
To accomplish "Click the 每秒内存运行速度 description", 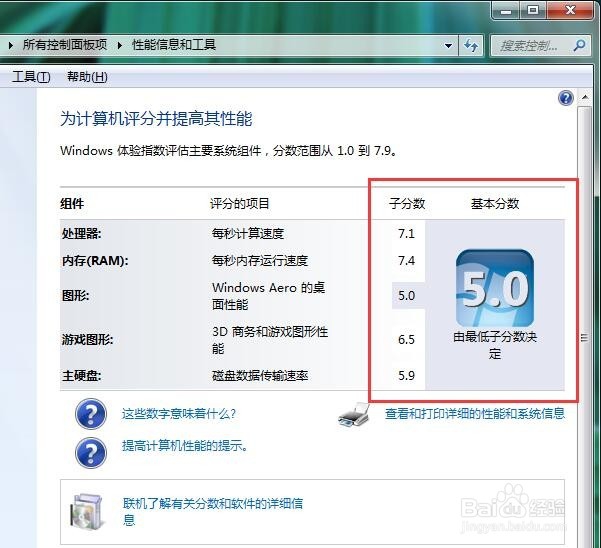I will coord(260,261).
